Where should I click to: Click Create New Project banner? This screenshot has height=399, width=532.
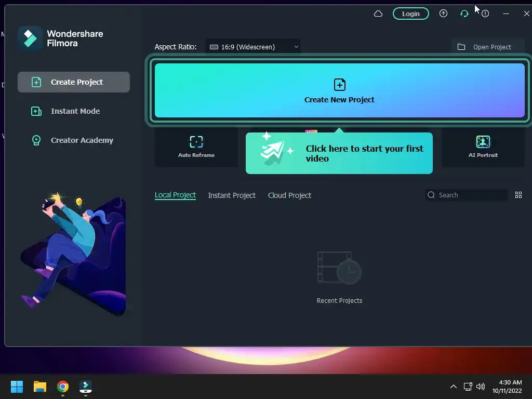tap(339, 90)
